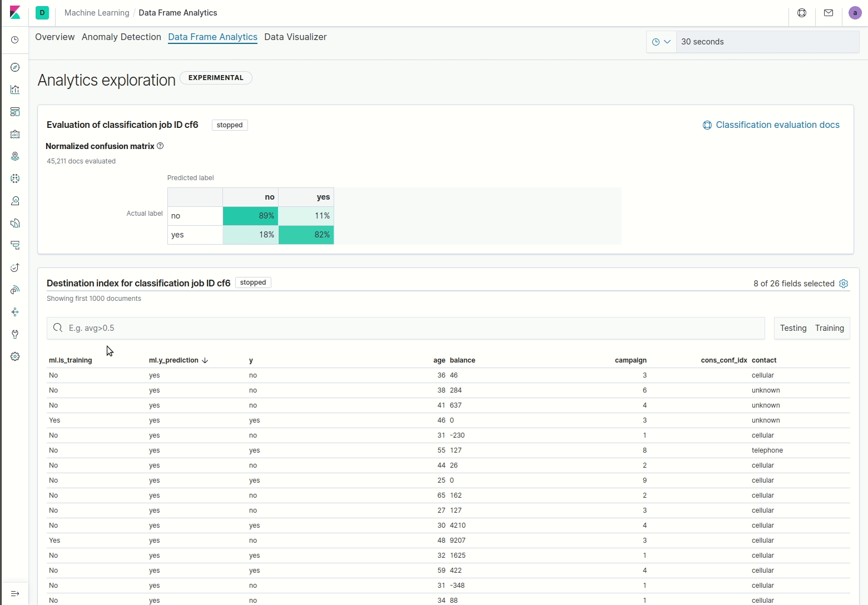This screenshot has height=605, width=868.
Task: Open the Dashboard app icon
Action: [14, 111]
